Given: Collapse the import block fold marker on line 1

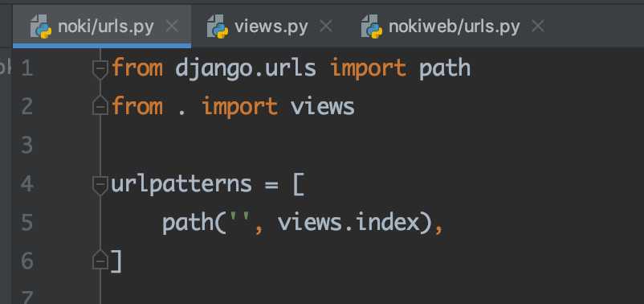Looking at the screenshot, I should point(100,69).
